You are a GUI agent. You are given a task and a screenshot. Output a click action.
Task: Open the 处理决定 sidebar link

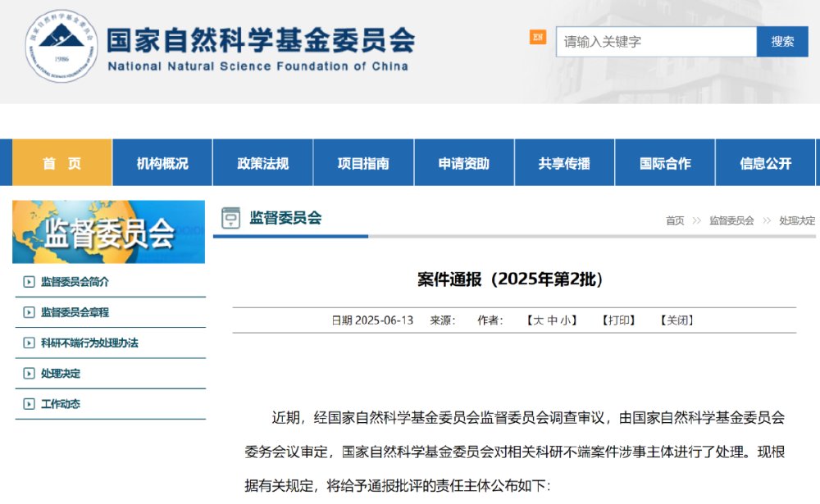[x=61, y=374]
